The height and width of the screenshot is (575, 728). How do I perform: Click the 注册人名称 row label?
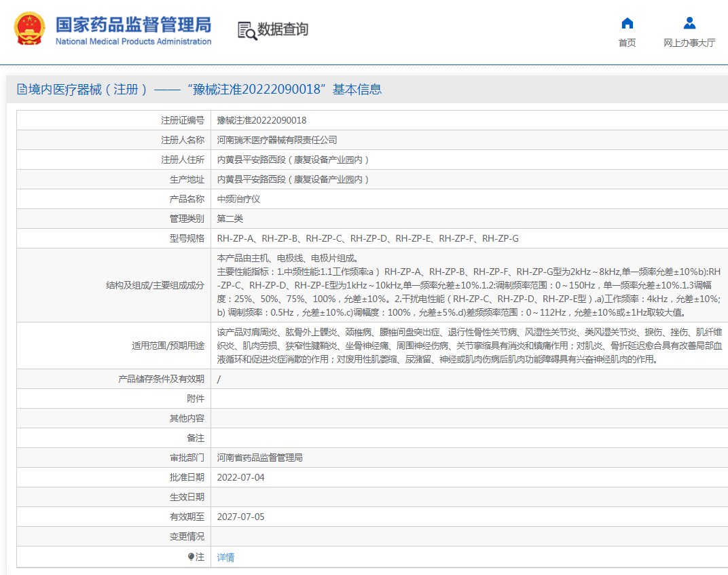(183, 140)
